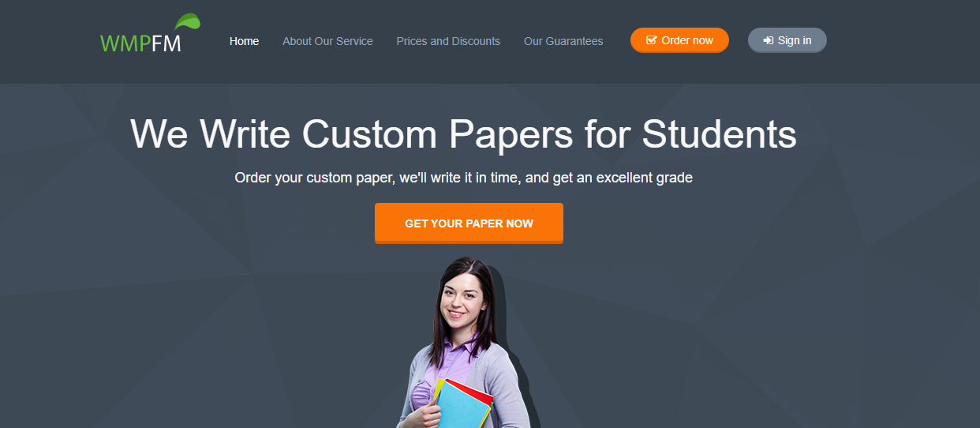Click the student woman's face

click(463, 300)
